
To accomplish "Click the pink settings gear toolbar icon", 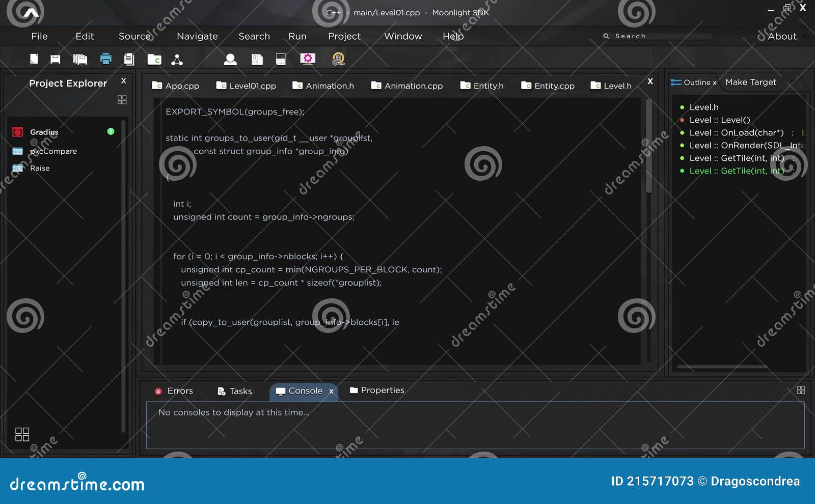I will click(x=308, y=59).
